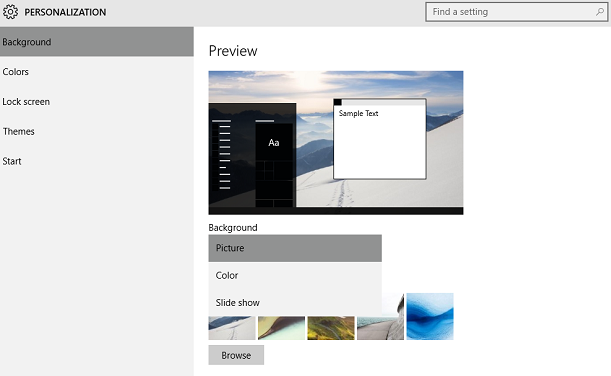This screenshot has height=376, width=611.
Task: Click the desktop preview image
Action: (x=336, y=143)
